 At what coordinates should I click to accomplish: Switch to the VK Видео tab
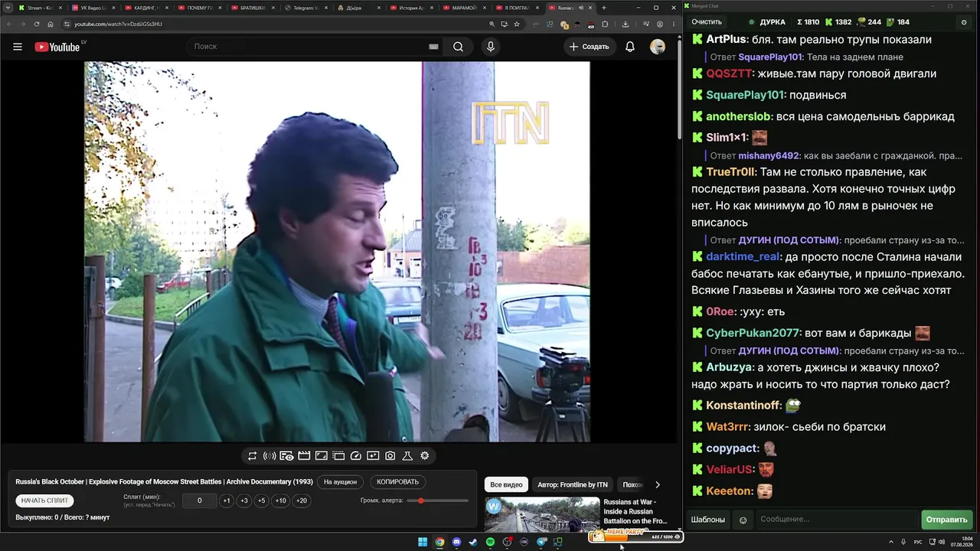(x=92, y=8)
